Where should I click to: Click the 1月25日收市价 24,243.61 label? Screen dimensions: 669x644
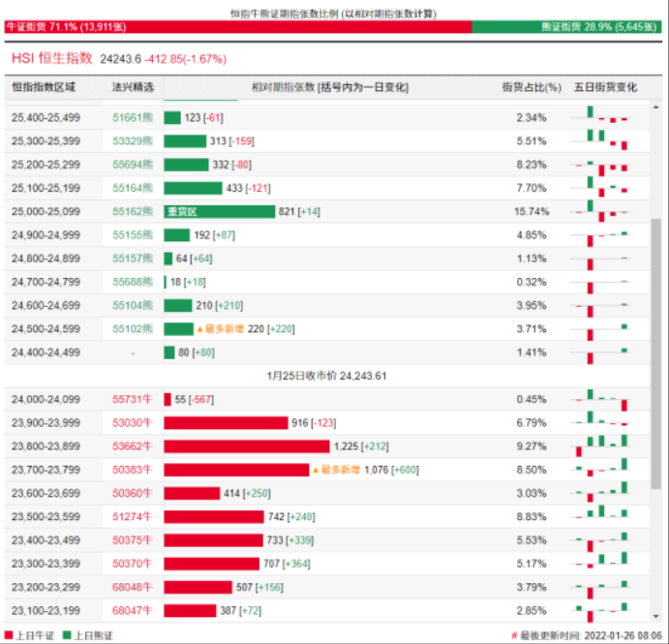click(326, 376)
